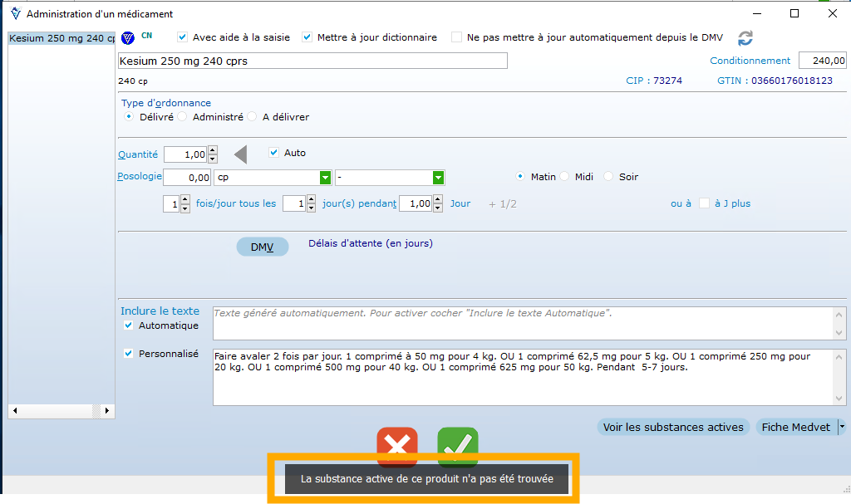The width and height of the screenshot is (851, 504).
Task: Select the Soir radio button
Action: [x=608, y=176]
